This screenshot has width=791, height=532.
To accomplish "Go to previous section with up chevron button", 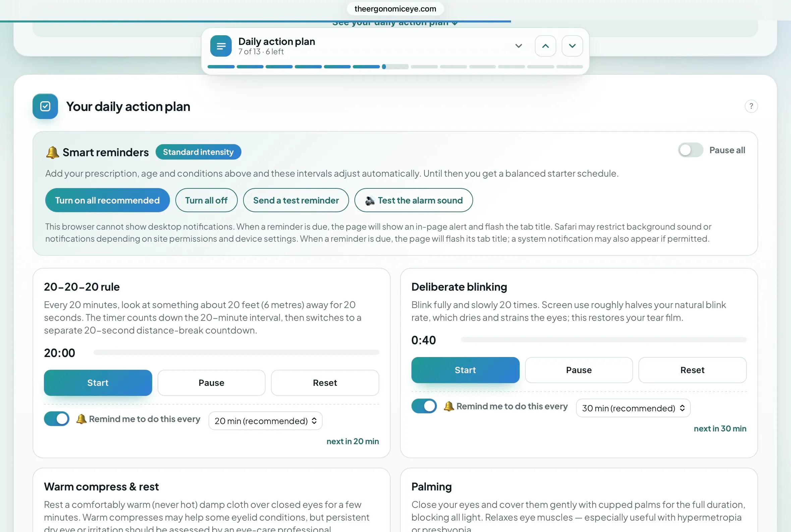I will pyautogui.click(x=545, y=46).
